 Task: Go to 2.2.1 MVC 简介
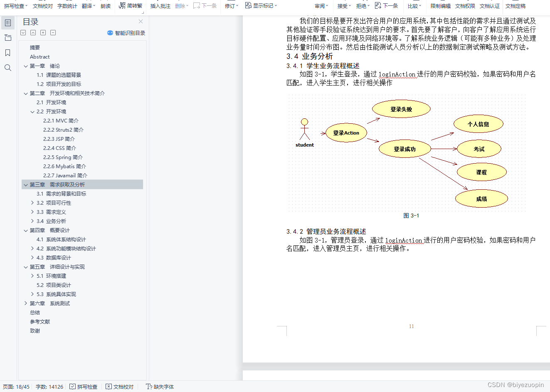pyautogui.click(x=61, y=120)
